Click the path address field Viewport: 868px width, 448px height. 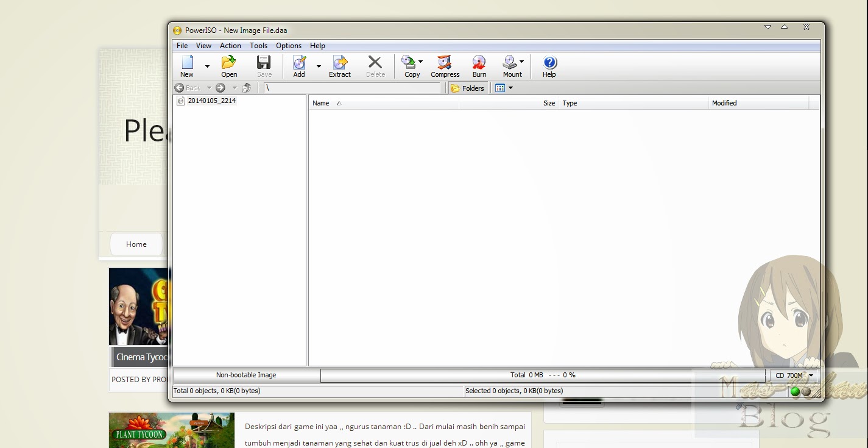(x=351, y=88)
